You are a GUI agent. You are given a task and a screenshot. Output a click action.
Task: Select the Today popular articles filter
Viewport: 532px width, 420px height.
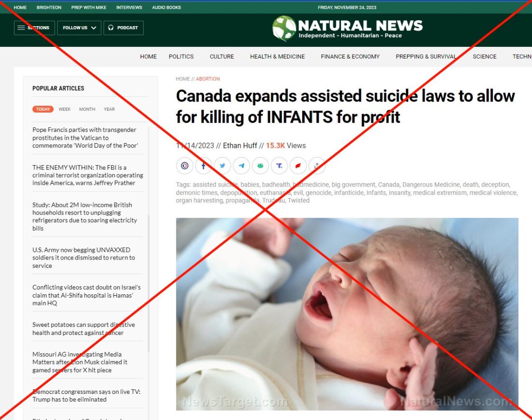(x=43, y=109)
